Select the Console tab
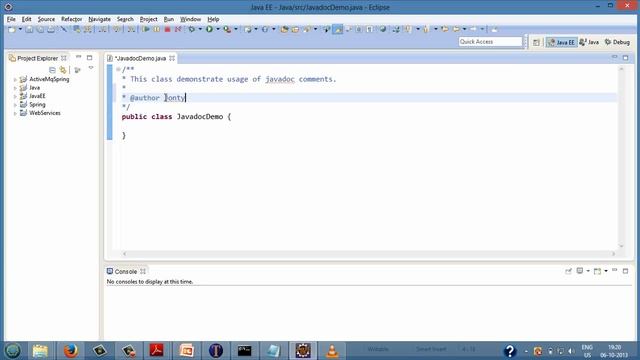The width and height of the screenshot is (640, 360). pyautogui.click(x=126, y=271)
